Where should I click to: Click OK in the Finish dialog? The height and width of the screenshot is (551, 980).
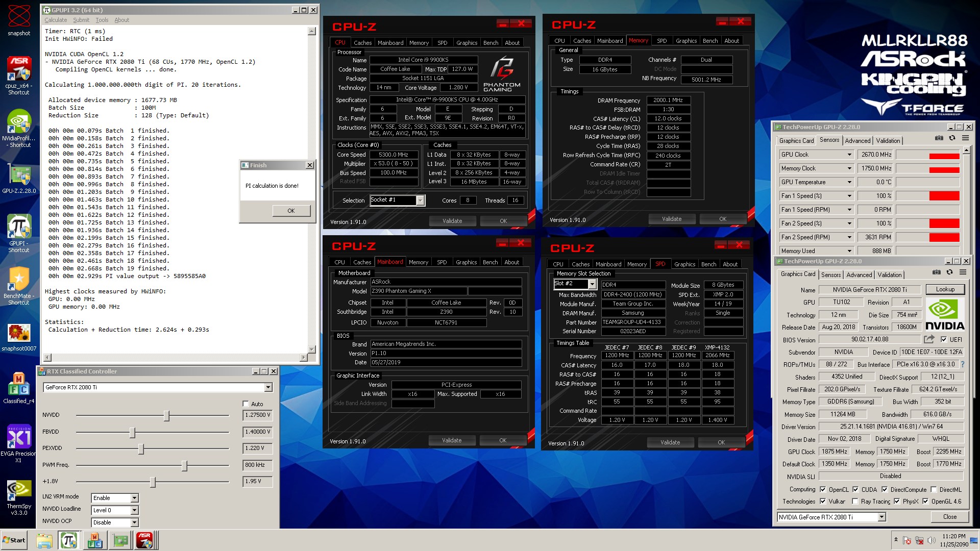(x=291, y=211)
